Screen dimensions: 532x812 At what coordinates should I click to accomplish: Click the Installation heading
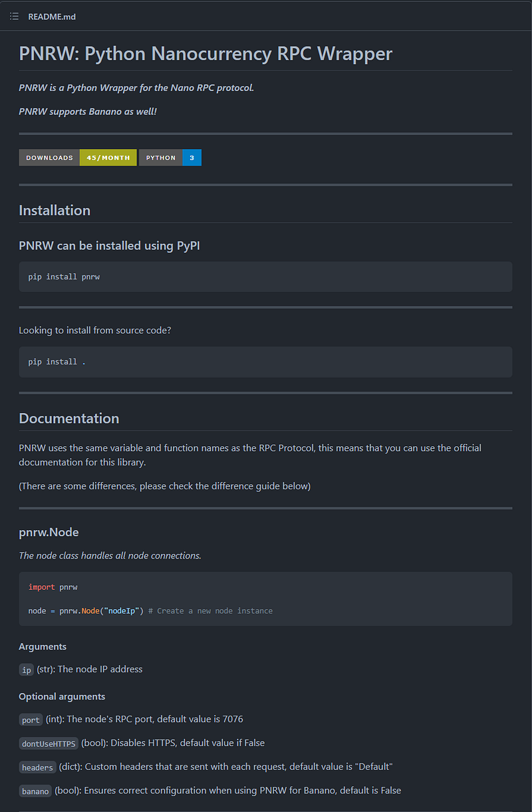[x=55, y=210]
